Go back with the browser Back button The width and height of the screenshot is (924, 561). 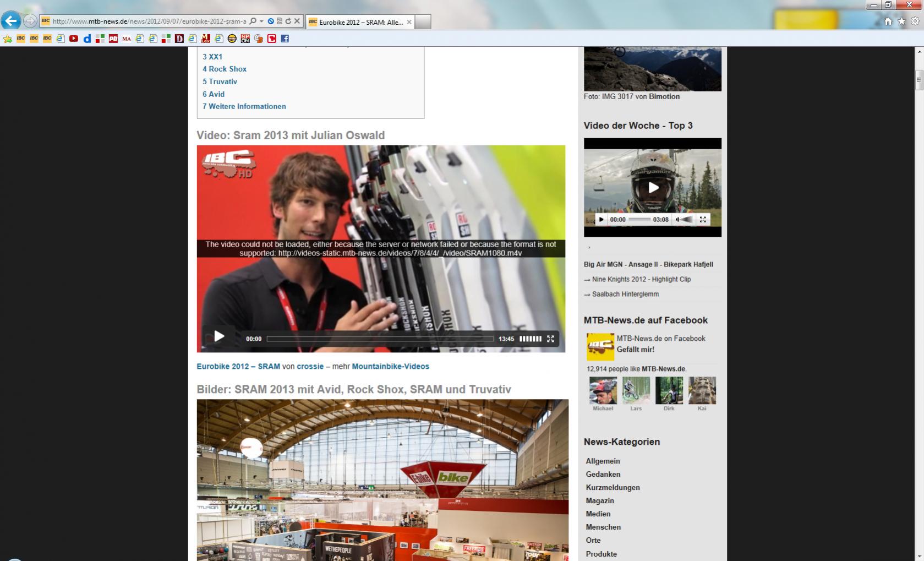[x=10, y=21]
